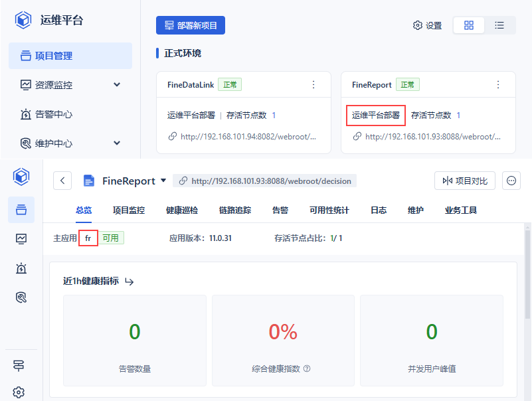Open the FineDataLink card's three-dot menu
Screen dimensions: 532x401
coord(313,85)
